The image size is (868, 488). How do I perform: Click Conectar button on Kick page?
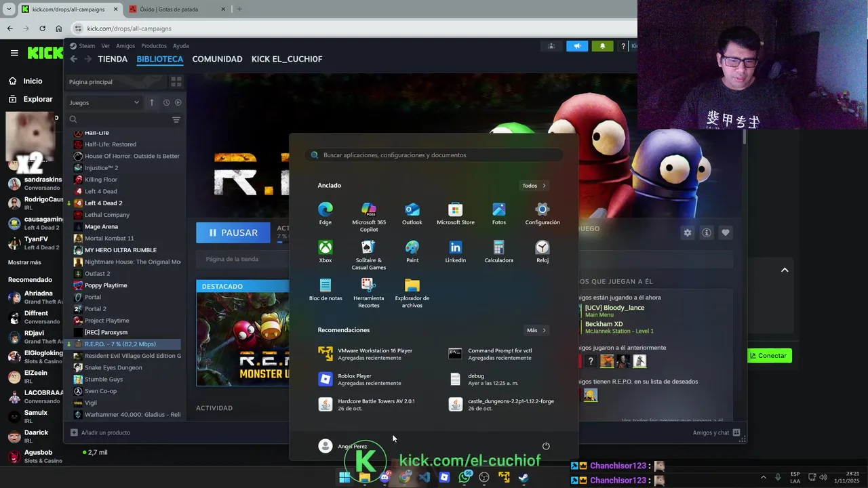coord(769,356)
